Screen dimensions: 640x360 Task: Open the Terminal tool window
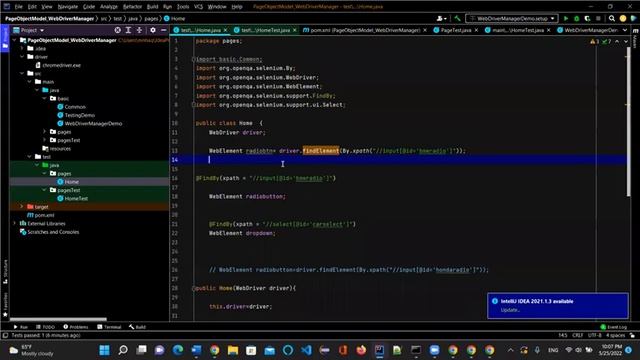(109, 327)
